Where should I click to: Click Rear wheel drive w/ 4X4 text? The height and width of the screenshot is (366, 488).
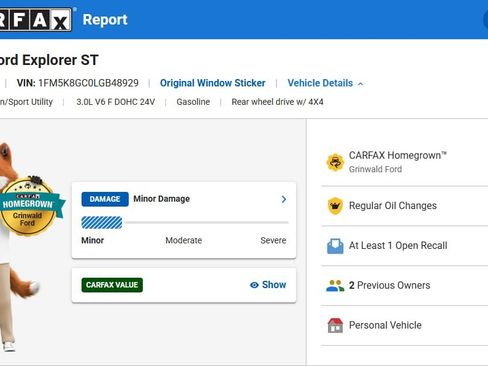pyautogui.click(x=277, y=102)
